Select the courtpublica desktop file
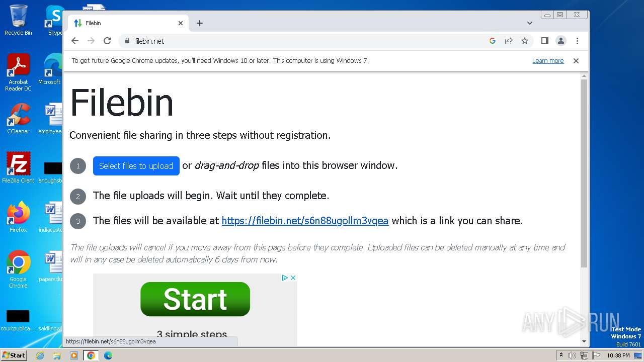The height and width of the screenshot is (362, 644). click(18, 320)
